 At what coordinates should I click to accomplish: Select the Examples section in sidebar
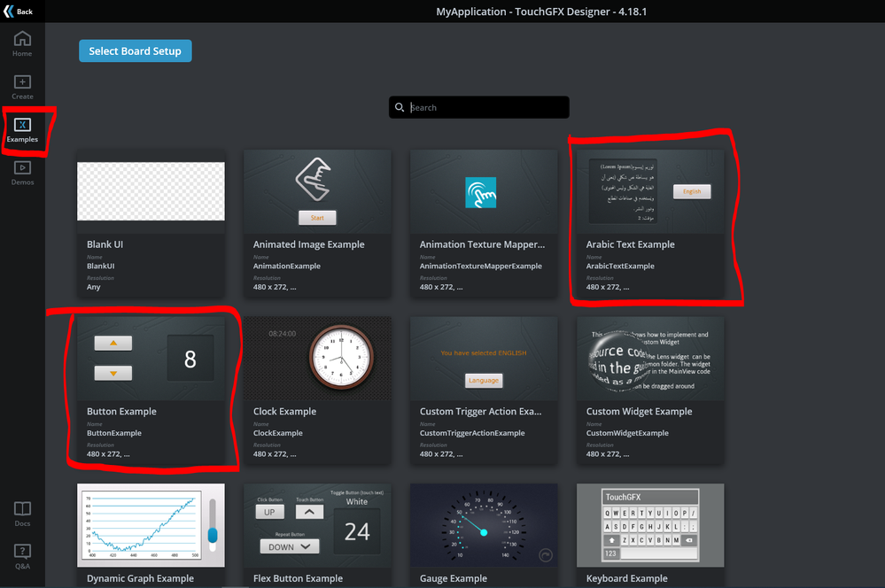[x=22, y=130]
